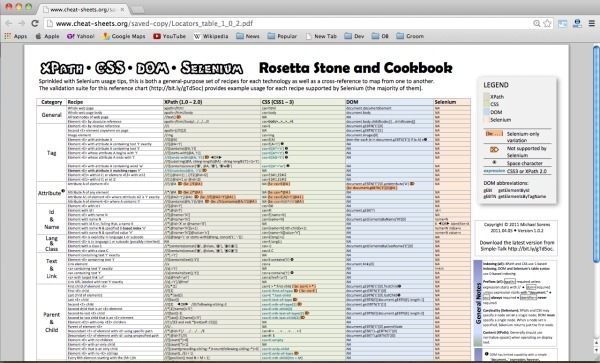Click the forward navigation arrow
600x363 pixels.
click(x=22, y=23)
